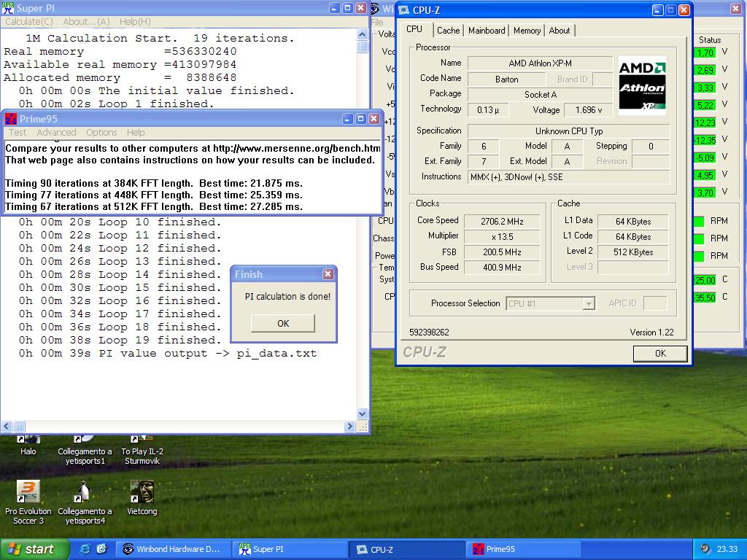This screenshot has height=560, width=747.
Task: Click the Name field AMD Athlon XP-M
Action: click(541, 63)
